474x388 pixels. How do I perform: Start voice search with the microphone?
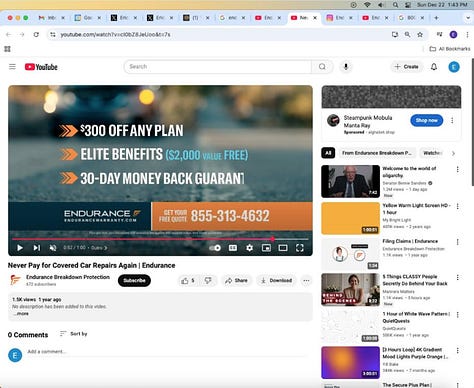click(346, 67)
